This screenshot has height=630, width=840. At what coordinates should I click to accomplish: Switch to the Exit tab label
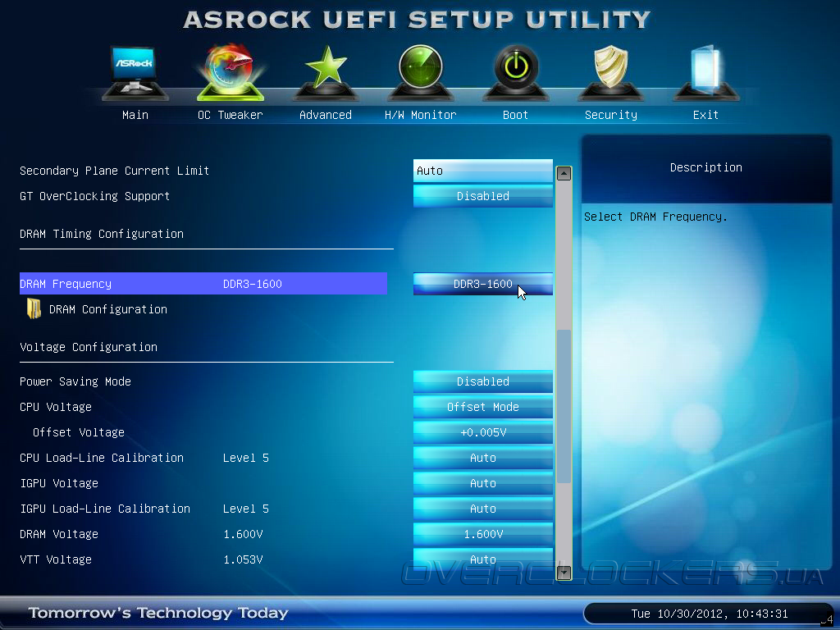[x=705, y=115]
